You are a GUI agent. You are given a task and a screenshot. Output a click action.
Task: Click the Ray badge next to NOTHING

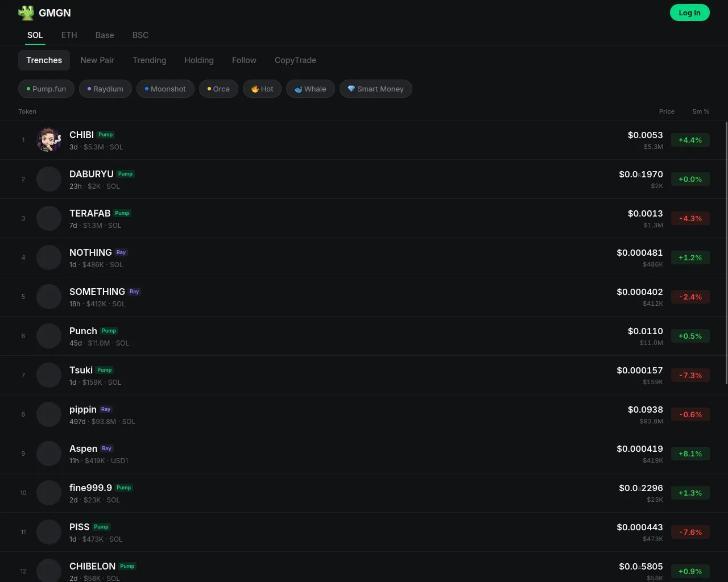pos(121,252)
